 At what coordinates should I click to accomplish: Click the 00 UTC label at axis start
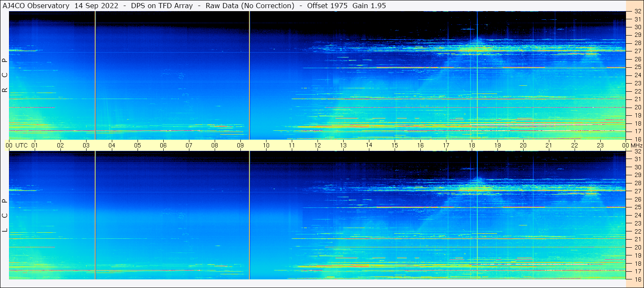point(9,145)
